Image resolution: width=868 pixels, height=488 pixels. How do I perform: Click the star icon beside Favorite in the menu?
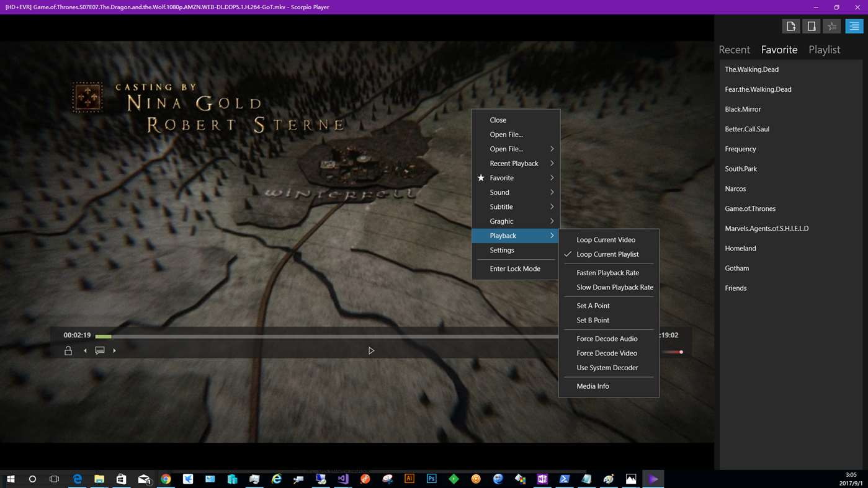tap(481, 178)
